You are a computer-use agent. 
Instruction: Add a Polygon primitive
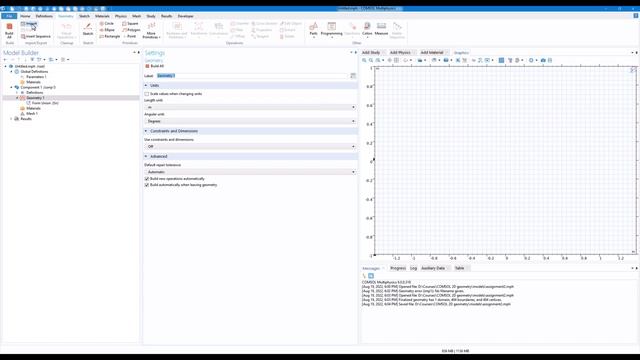pos(131,30)
